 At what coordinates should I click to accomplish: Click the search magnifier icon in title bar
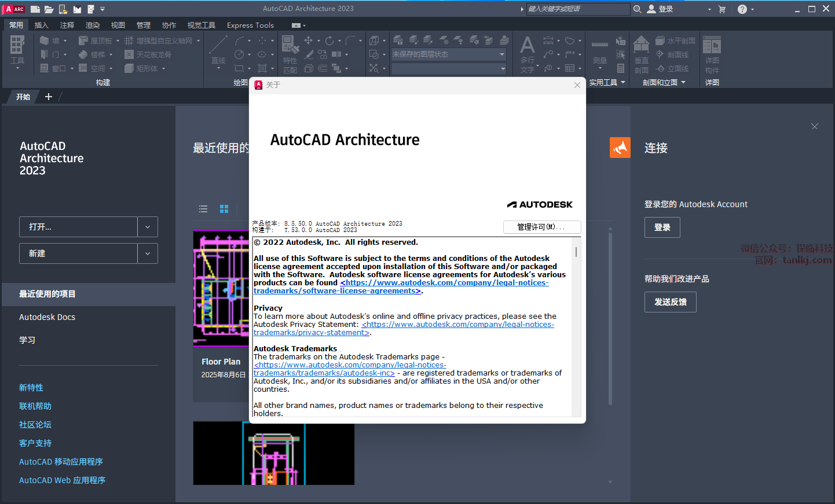tap(637, 9)
